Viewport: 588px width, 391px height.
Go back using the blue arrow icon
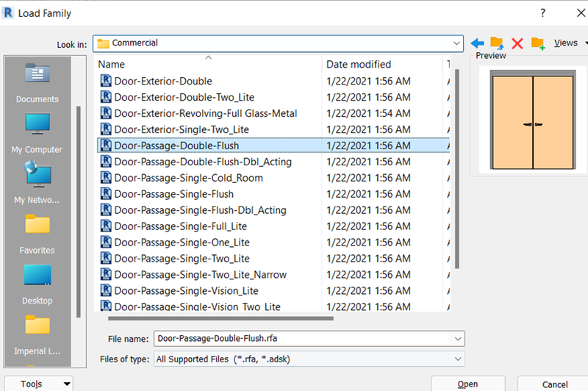coord(477,43)
